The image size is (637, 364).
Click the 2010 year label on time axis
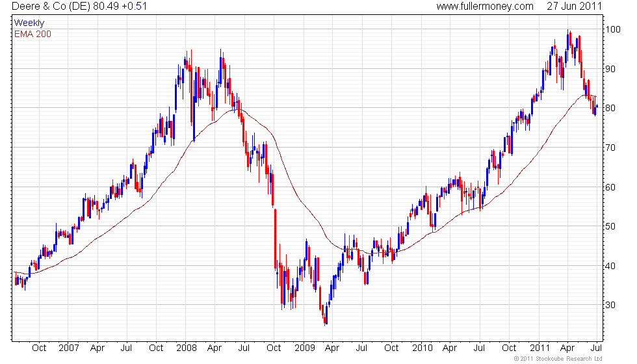(x=422, y=348)
